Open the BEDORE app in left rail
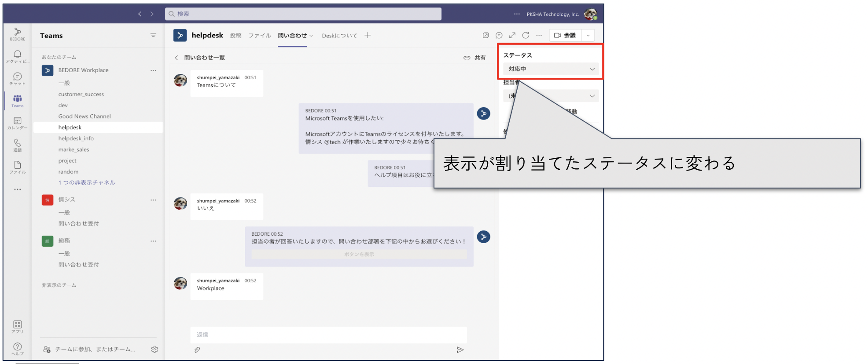This screenshot has height=364, width=868. click(x=18, y=34)
